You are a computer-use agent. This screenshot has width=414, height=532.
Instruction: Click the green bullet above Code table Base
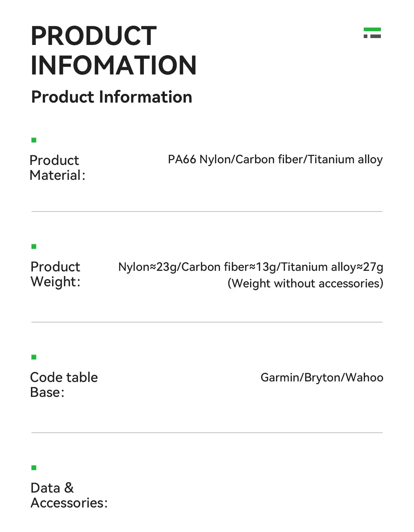(34, 357)
